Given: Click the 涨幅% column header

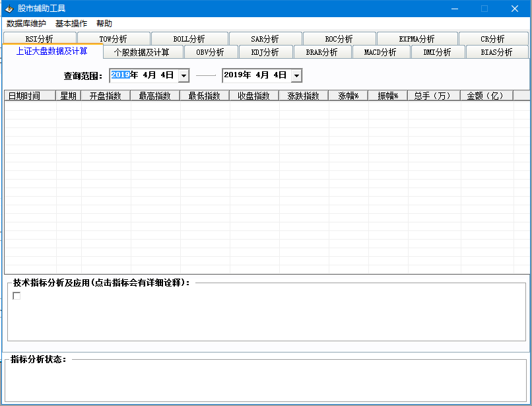Looking at the screenshot, I should point(348,96).
